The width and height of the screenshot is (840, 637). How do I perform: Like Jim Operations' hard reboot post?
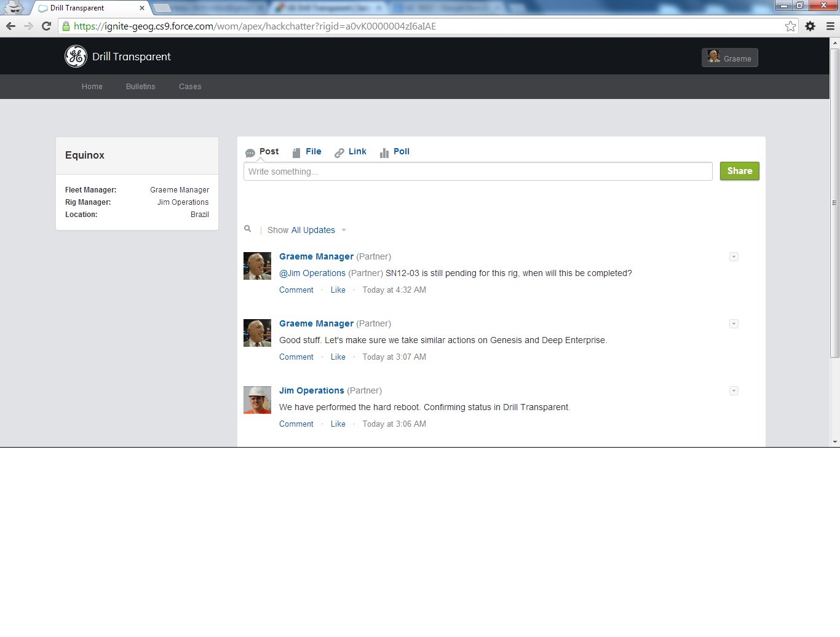(x=338, y=424)
